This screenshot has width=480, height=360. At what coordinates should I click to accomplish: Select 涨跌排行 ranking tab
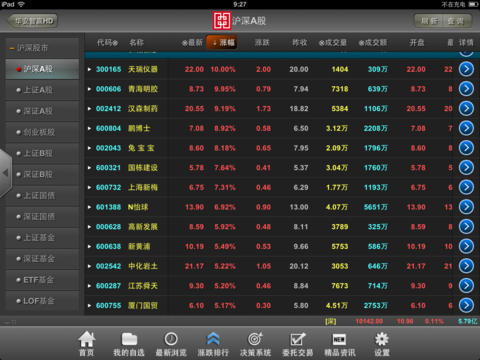coord(213,343)
